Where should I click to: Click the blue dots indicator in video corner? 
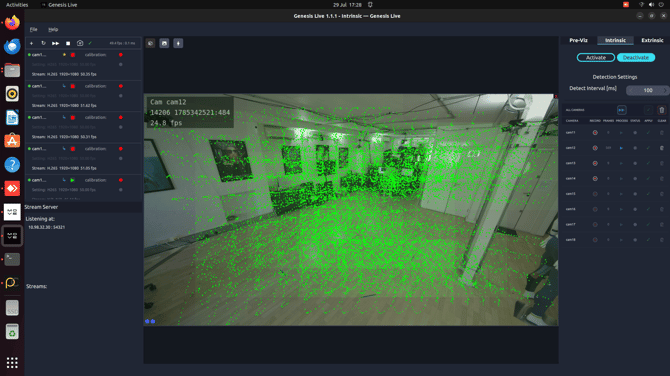coord(150,321)
